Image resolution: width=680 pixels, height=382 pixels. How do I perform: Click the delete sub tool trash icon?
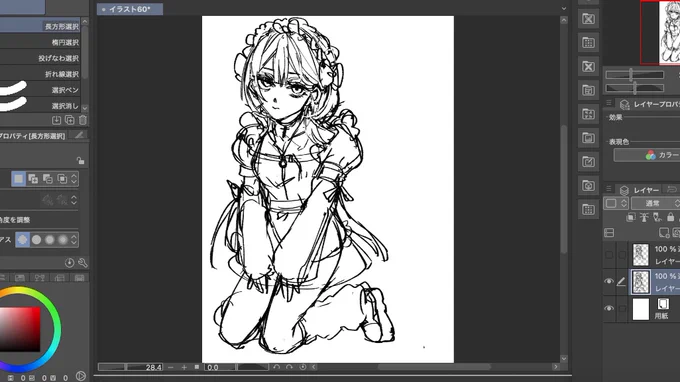82,120
